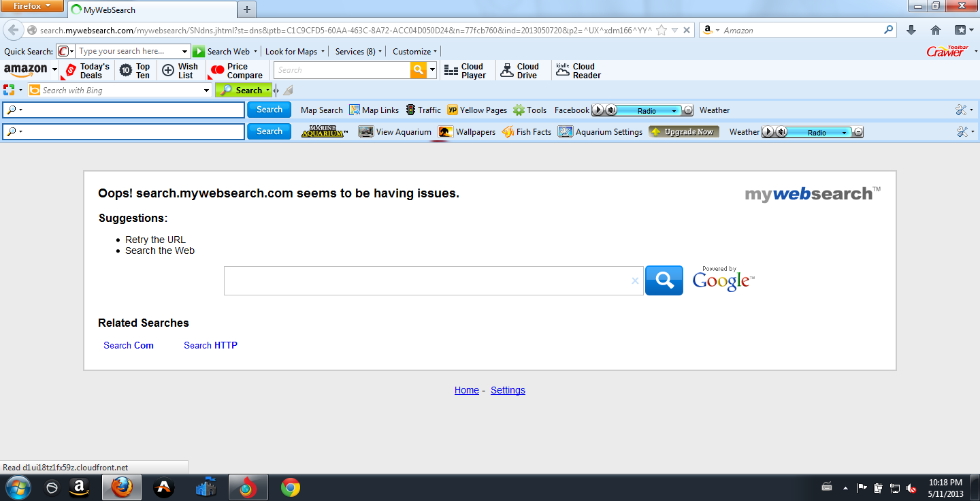Mute radio in the Facebook toolbar row
This screenshot has height=501, width=980.
(x=611, y=110)
